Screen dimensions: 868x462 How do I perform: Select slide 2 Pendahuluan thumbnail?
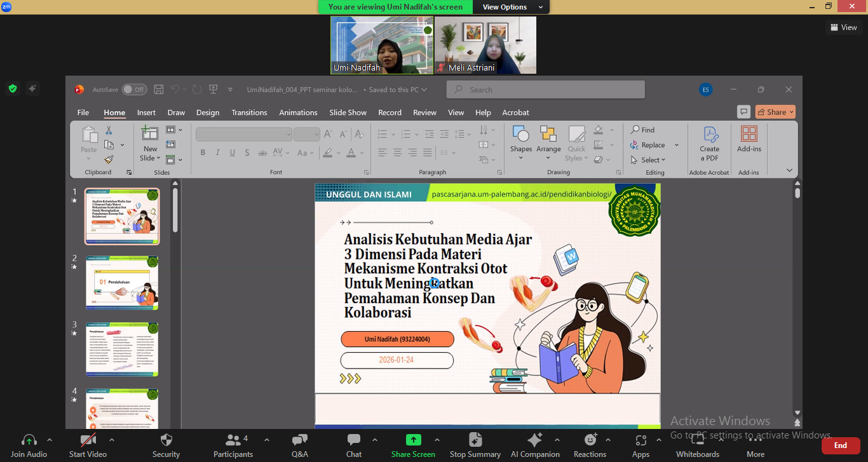tap(123, 283)
